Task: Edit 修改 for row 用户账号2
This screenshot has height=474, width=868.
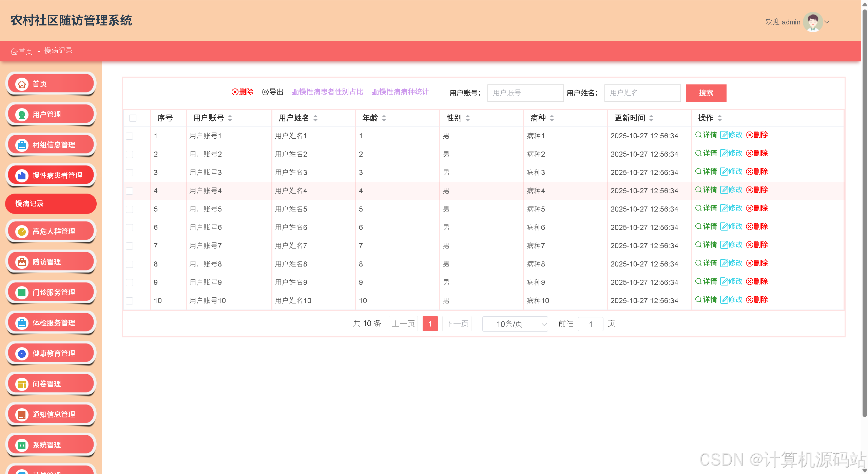Action: coord(731,153)
